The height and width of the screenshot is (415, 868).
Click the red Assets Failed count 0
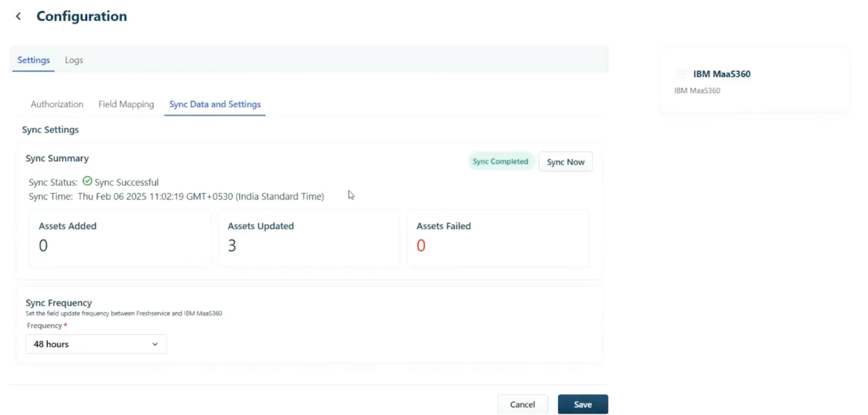[421, 246]
